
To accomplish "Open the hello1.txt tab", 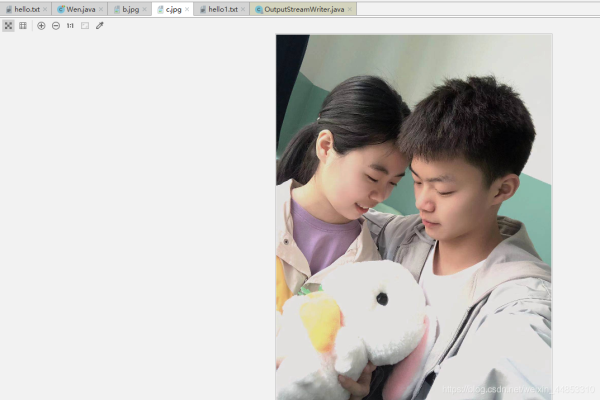I will [222, 9].
